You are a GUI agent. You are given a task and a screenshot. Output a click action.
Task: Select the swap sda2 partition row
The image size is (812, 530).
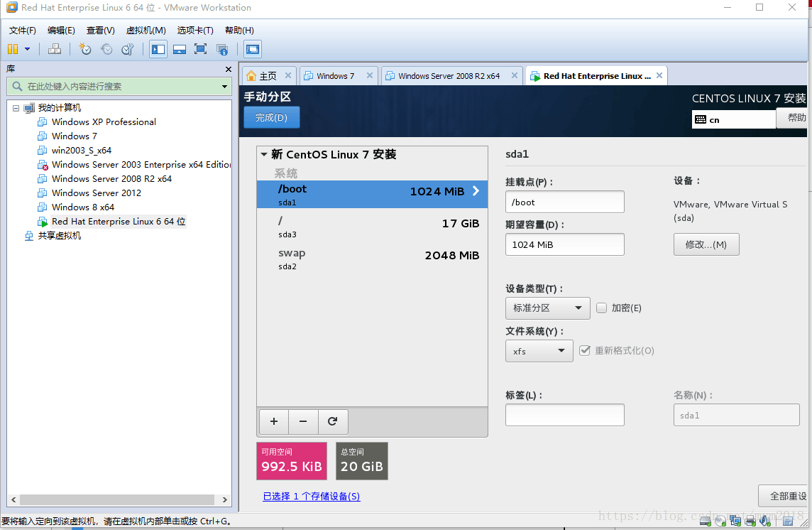click(x=372, y=259)
